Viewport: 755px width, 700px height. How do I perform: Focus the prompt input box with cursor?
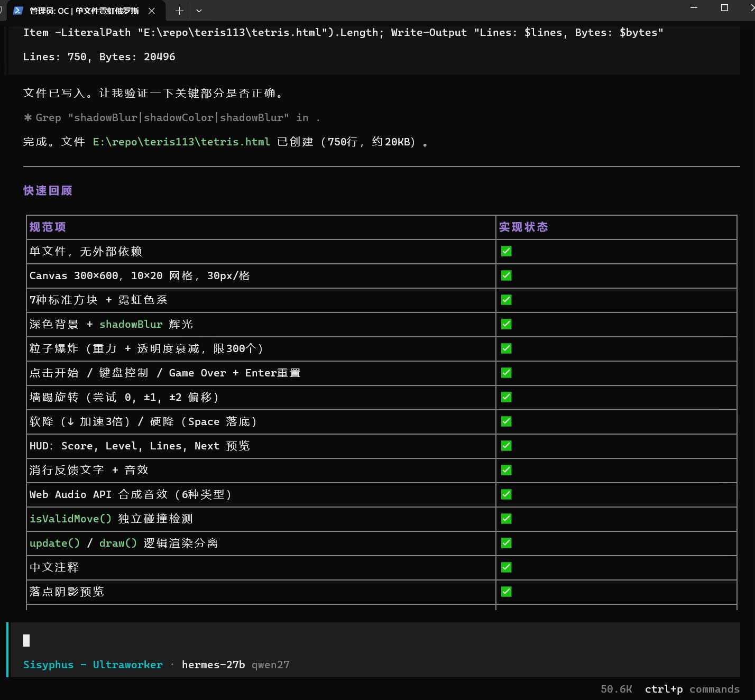tap(373, 641)
